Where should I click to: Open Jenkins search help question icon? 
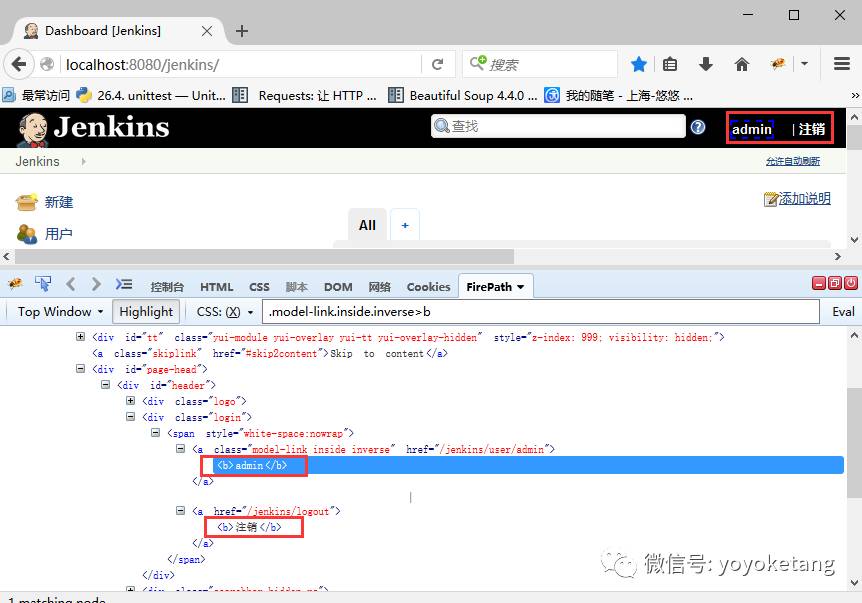click(698, 128)
